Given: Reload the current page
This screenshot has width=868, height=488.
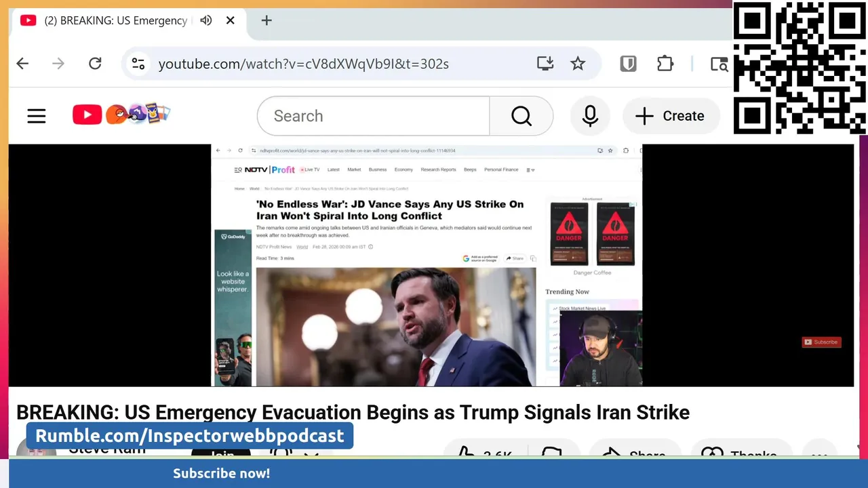Looking at the screenshot, I should tap(95, 64).
